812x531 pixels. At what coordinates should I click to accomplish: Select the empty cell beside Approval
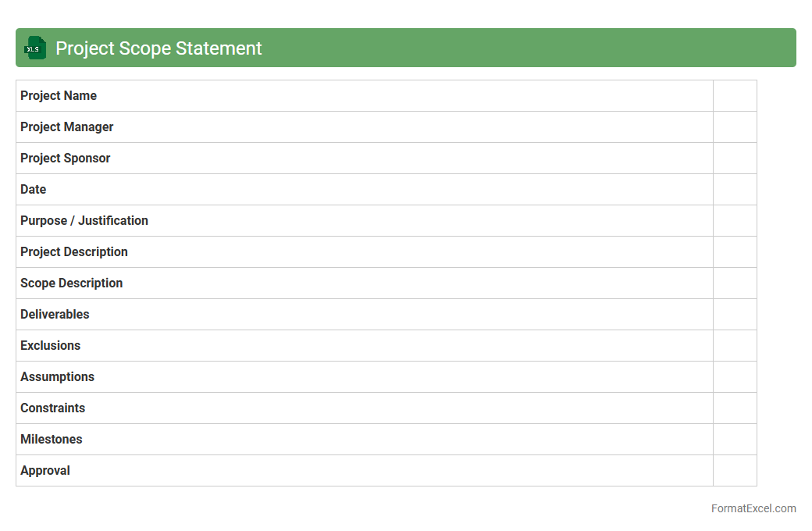735,471
